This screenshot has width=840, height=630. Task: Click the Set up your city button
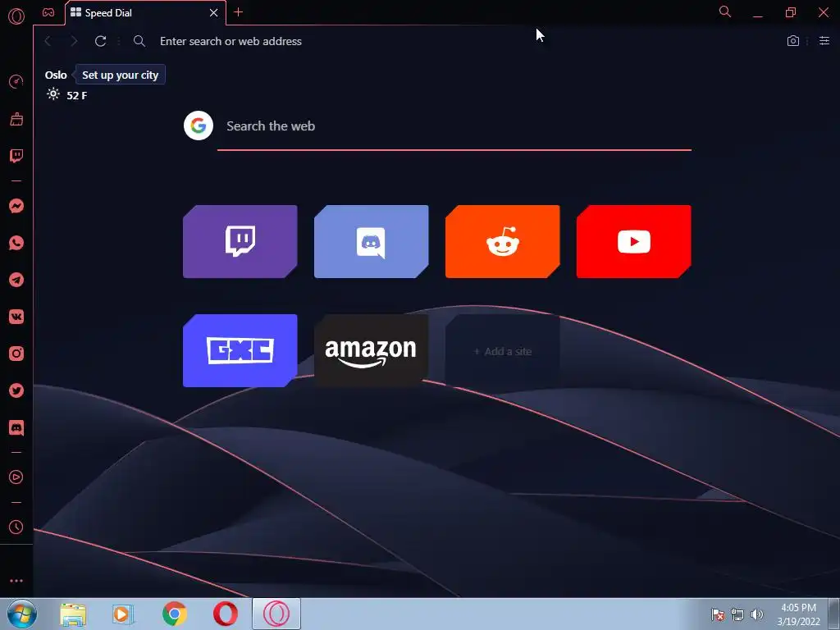point(120,75)
